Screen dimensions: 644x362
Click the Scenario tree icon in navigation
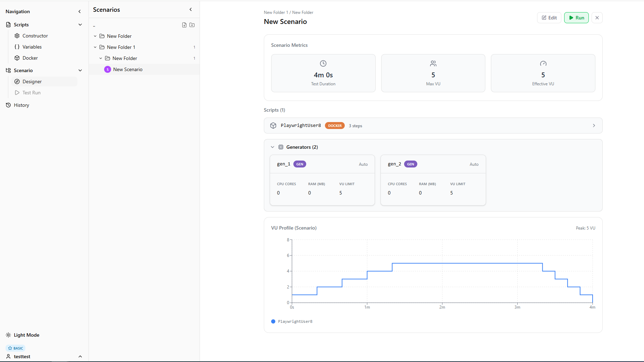pyautogui.click(x=8, y=70)
